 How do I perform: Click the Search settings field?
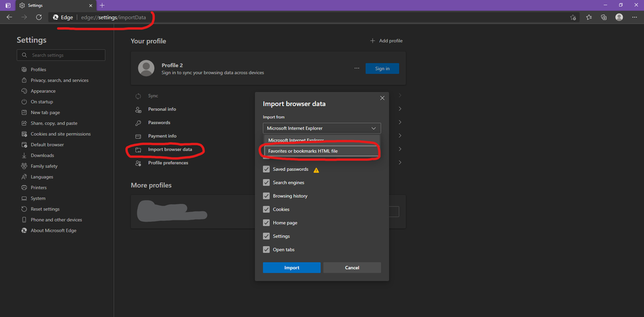pos(61,55)
